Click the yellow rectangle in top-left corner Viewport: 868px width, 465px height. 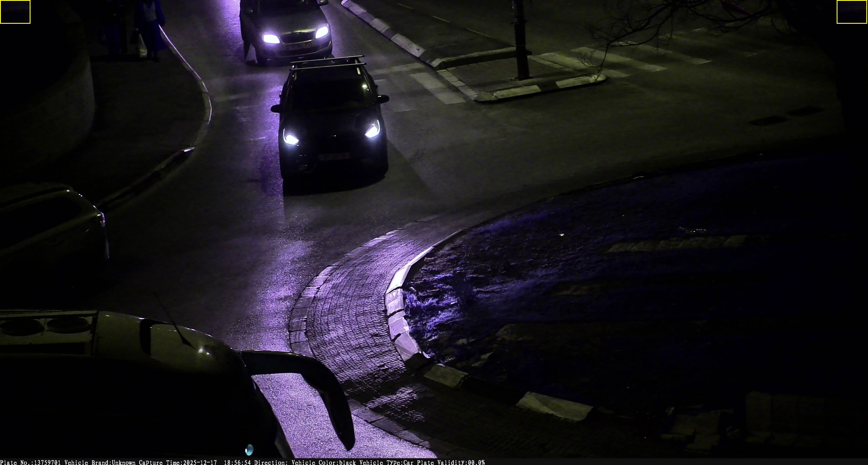pyautogui.click(x=15, y=12)
